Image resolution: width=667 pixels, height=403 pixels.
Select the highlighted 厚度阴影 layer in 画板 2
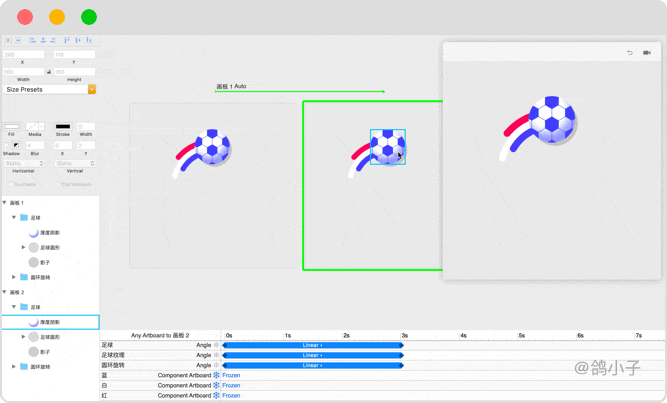(x=51, y=322)
